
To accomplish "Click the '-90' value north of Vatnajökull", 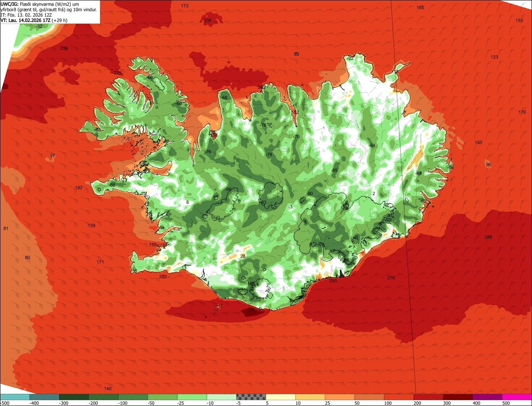I will pyautogui.click(x=310, y=193).
